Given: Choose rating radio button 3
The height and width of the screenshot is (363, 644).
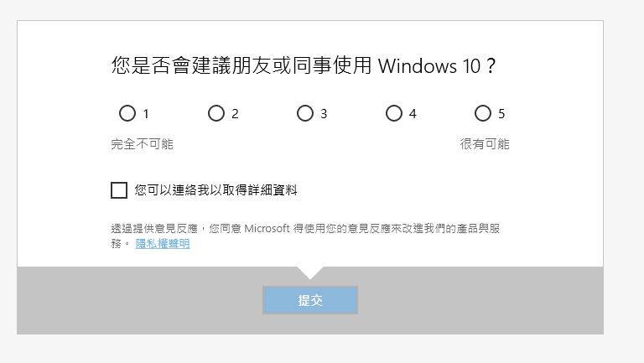Looking at the screenshot, I should [305, 113].
